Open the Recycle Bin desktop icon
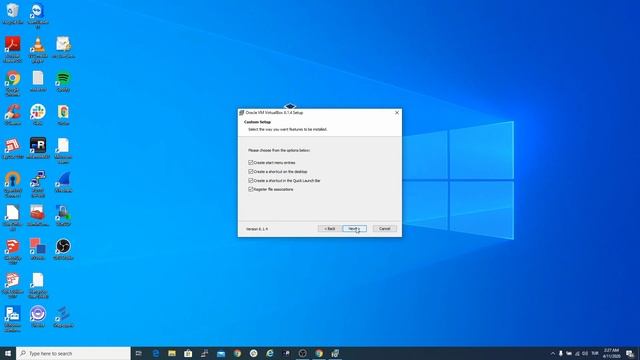This screenshot has height=360, width=640. [13, 13]
